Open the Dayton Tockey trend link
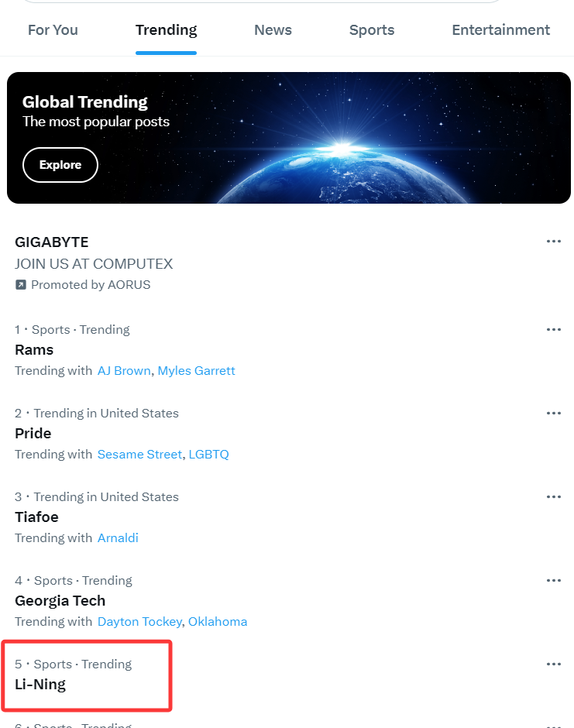574x728 pixels. (x=139, y=621)
